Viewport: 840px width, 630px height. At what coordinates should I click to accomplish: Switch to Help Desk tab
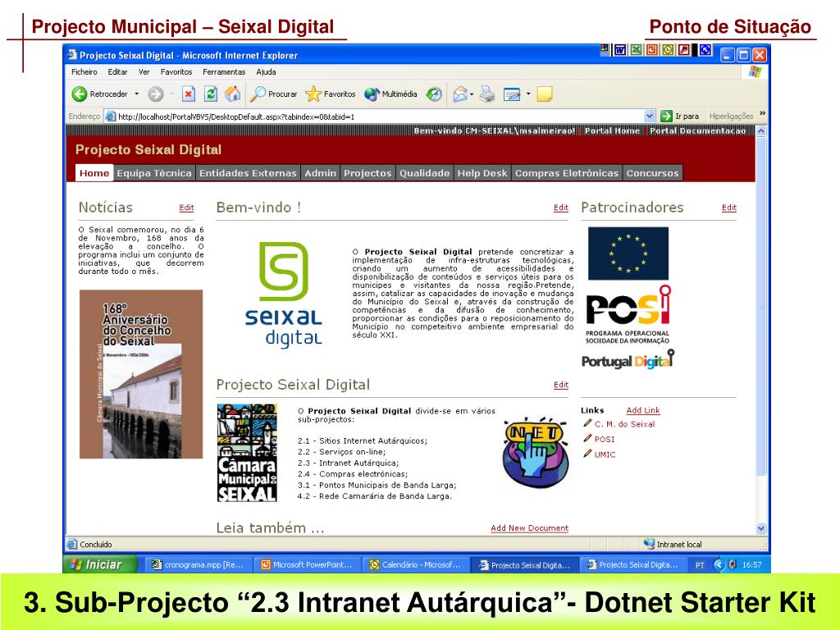coord(482,173)
